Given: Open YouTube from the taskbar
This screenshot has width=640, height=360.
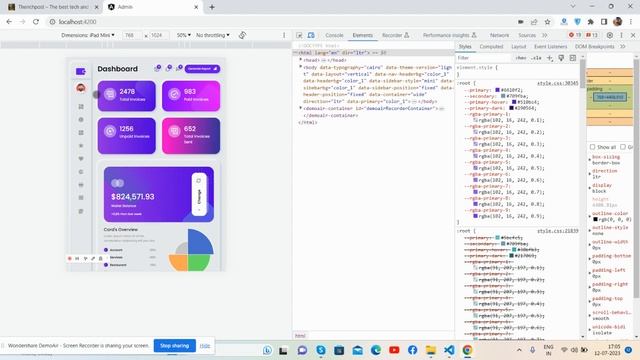Looking at the screenshot, I should coord(394,350).
